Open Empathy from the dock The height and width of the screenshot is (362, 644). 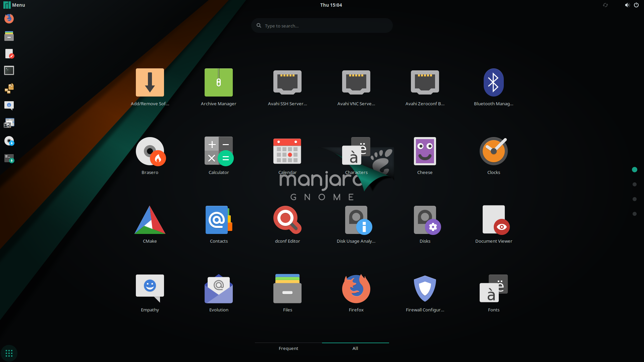click(9, 106)
